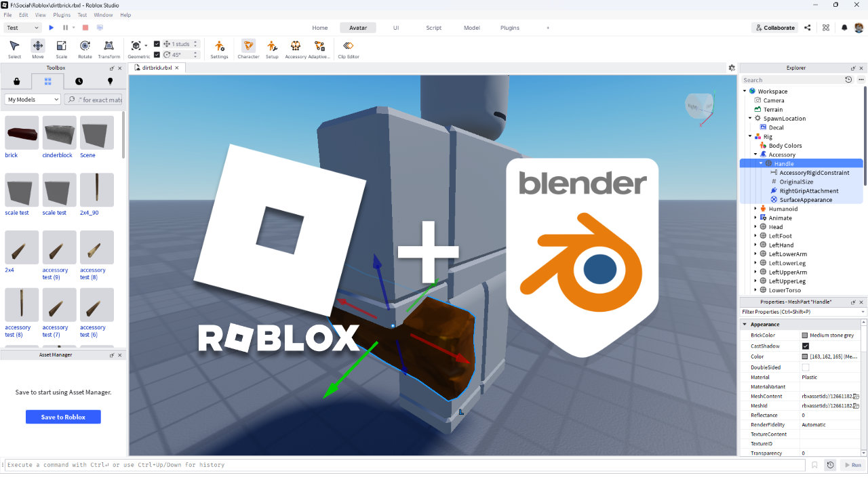Click the command bar input
This screenshot has height=488, width=868.
click(406, 465)
